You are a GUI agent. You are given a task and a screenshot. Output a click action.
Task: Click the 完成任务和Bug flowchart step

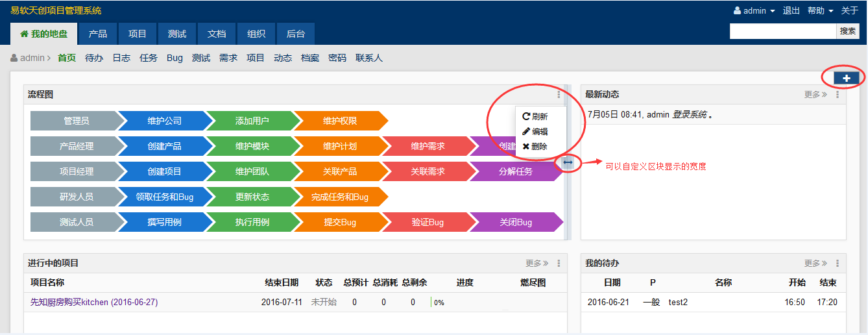pyautogui.click(x=340, y=197)
